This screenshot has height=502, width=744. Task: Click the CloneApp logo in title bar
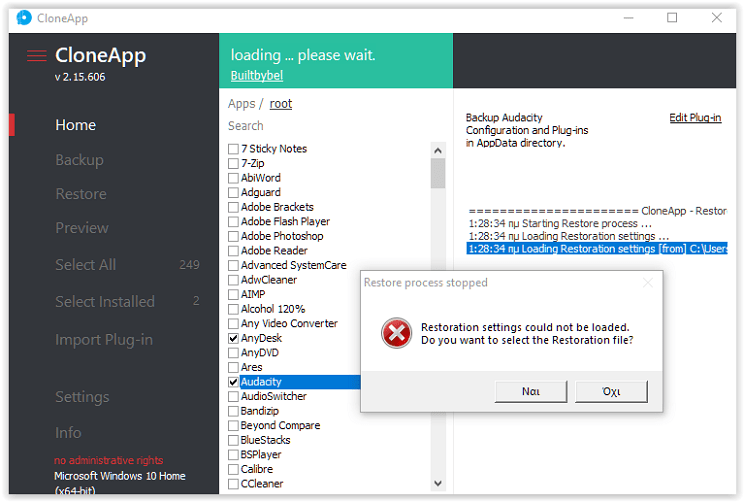24,18
